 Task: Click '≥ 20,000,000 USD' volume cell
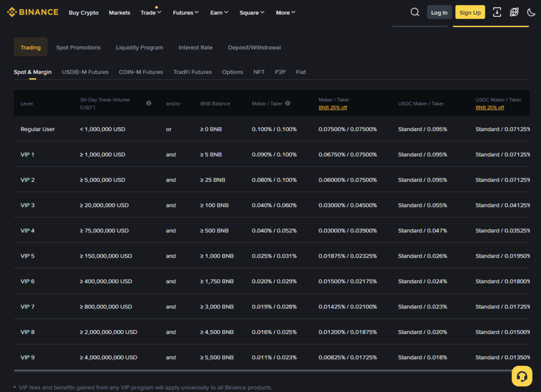point(104,205)
